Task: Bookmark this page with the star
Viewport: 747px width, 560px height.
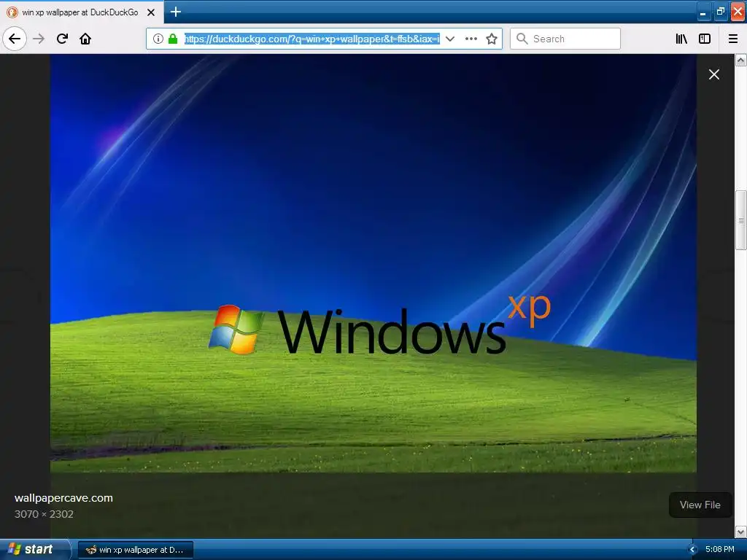Action: point(492,39)
